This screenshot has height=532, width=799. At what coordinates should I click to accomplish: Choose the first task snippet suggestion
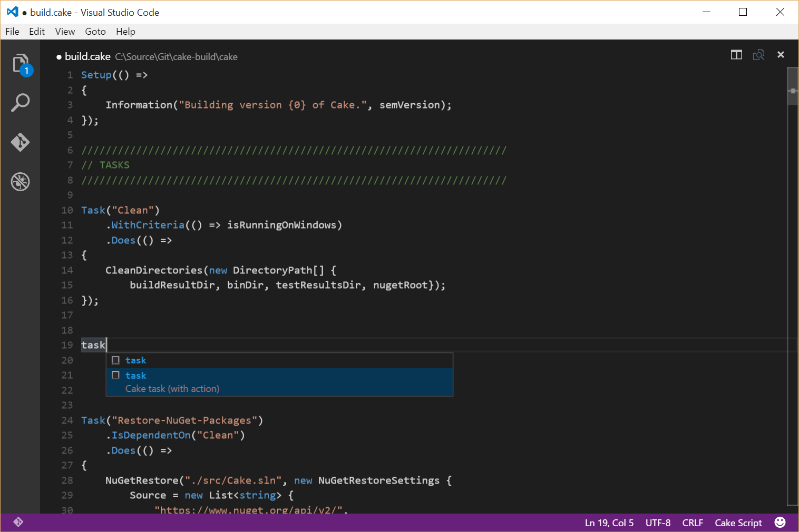click(280, 360)
